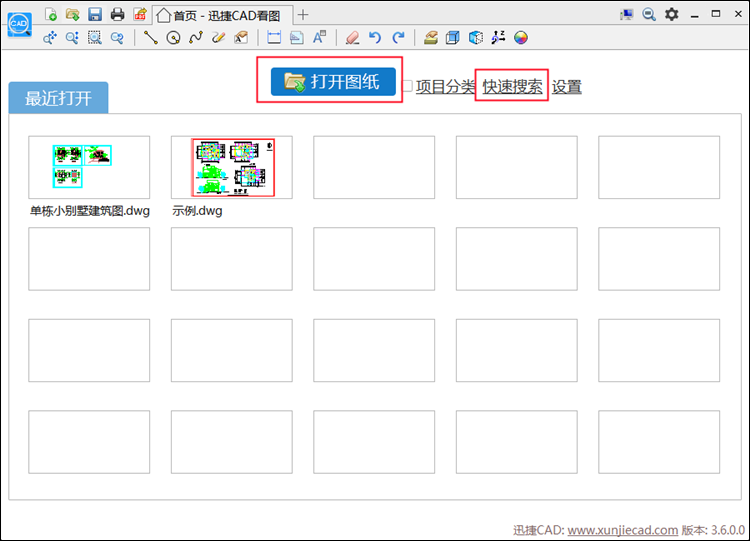Select the area measurement tool
The width and height of the screenshot is (750, 541).
pyautogui.click(x=297, y=37)
